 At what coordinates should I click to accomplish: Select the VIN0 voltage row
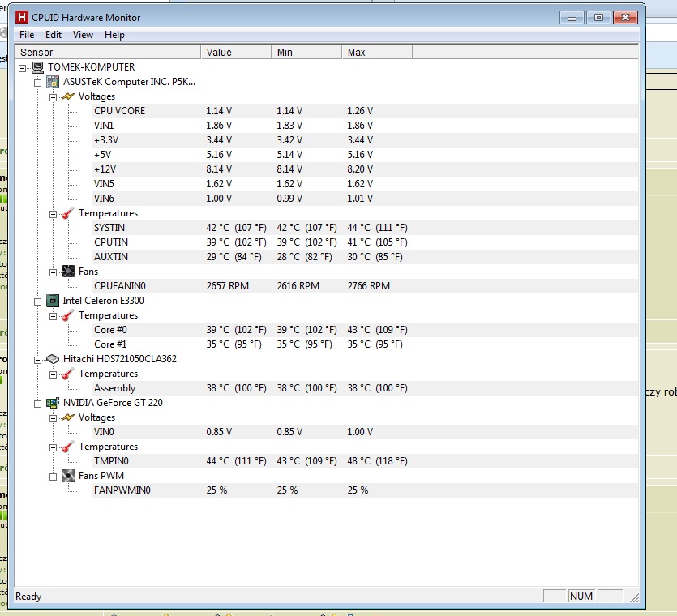pyautogui.click(x=366, y=432)
